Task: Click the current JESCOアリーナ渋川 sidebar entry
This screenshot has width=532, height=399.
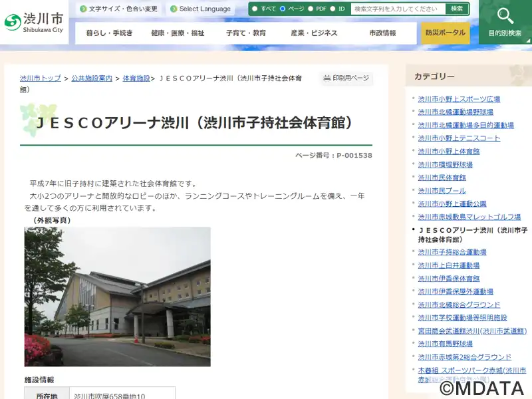Action: point(473,235)
